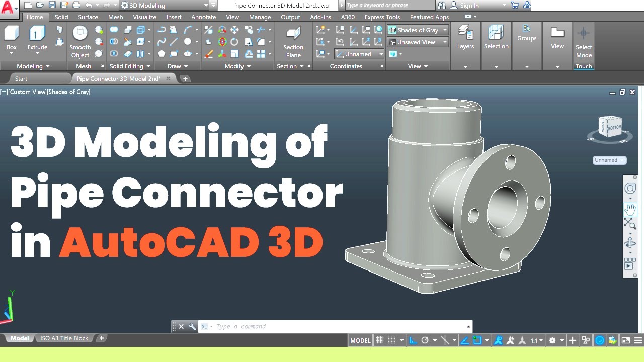Add a new layout with plus button
This screenshot has width=644, height=362.
coord(101,338)
